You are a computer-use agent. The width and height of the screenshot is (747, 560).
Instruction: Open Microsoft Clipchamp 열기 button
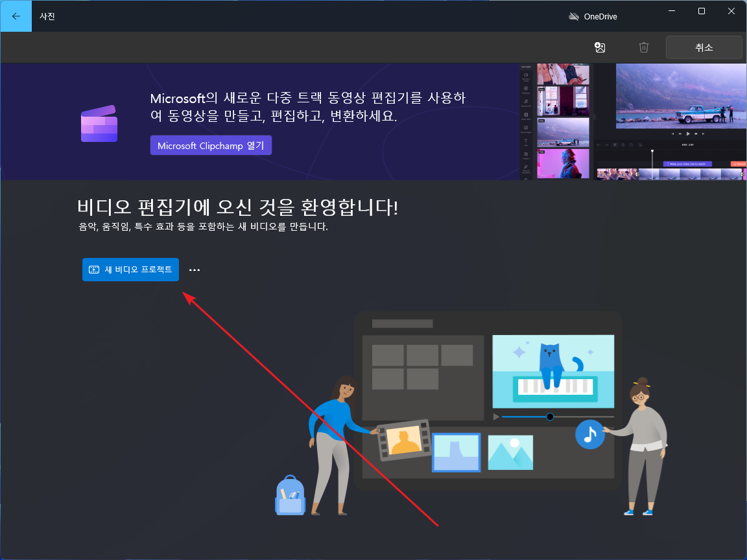tap(211, 145)
